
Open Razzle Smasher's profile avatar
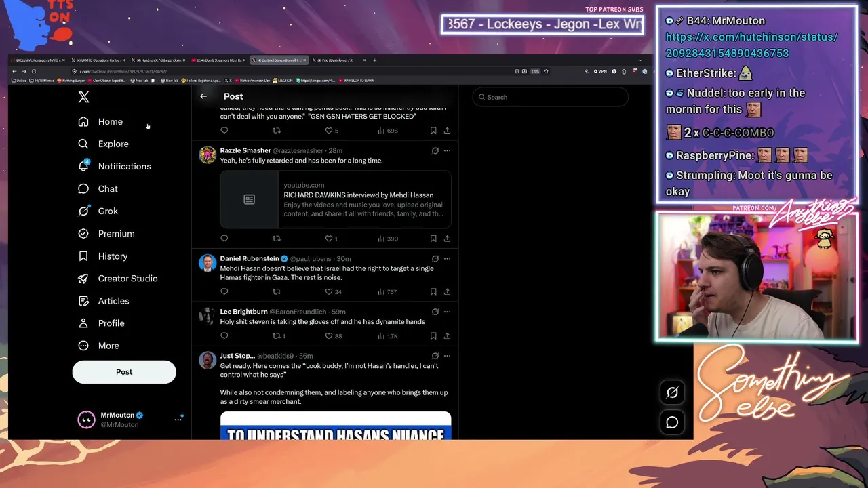tap(208, 155)
